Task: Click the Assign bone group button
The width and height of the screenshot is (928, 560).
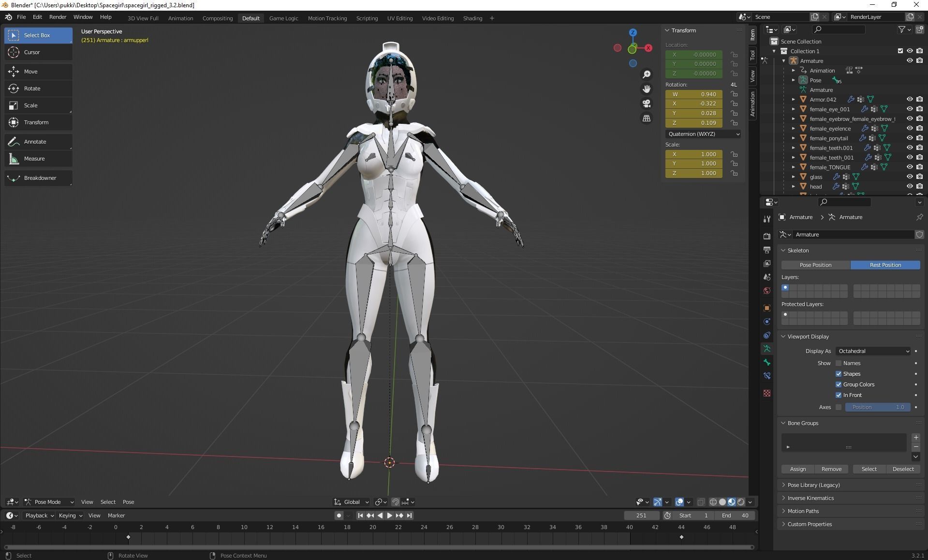Action: (x=797, y=469)
